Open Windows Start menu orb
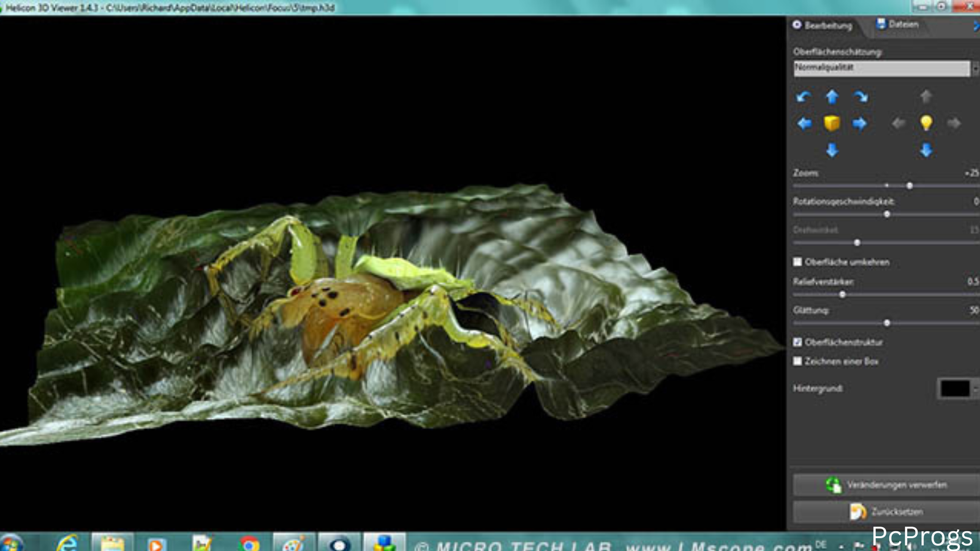 (x=11, y=542)
